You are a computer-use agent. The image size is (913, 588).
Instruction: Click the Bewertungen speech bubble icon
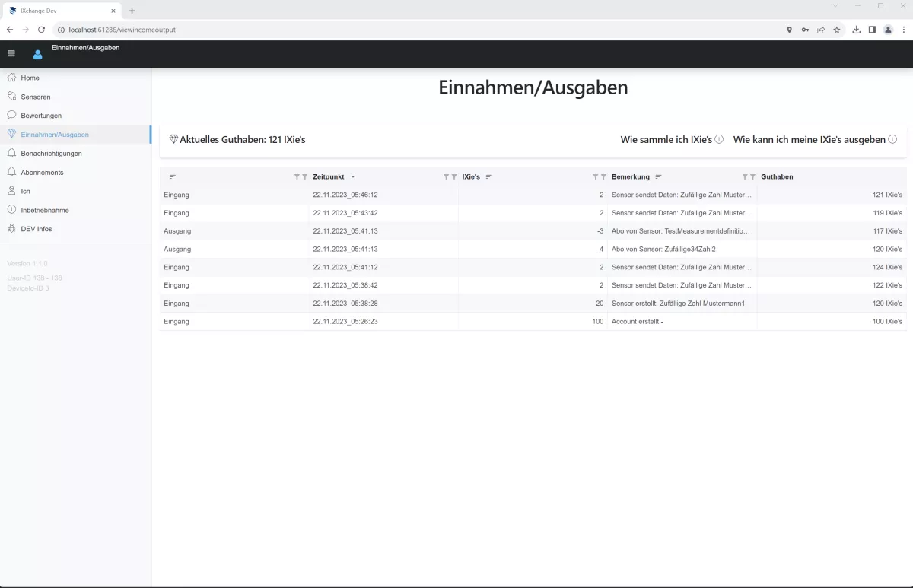(11, 115)
